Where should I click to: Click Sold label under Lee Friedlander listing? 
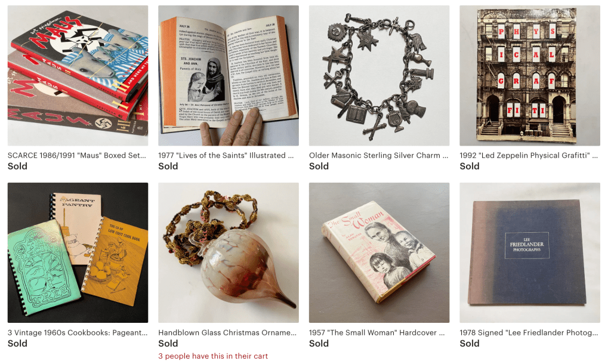(470, 343)
